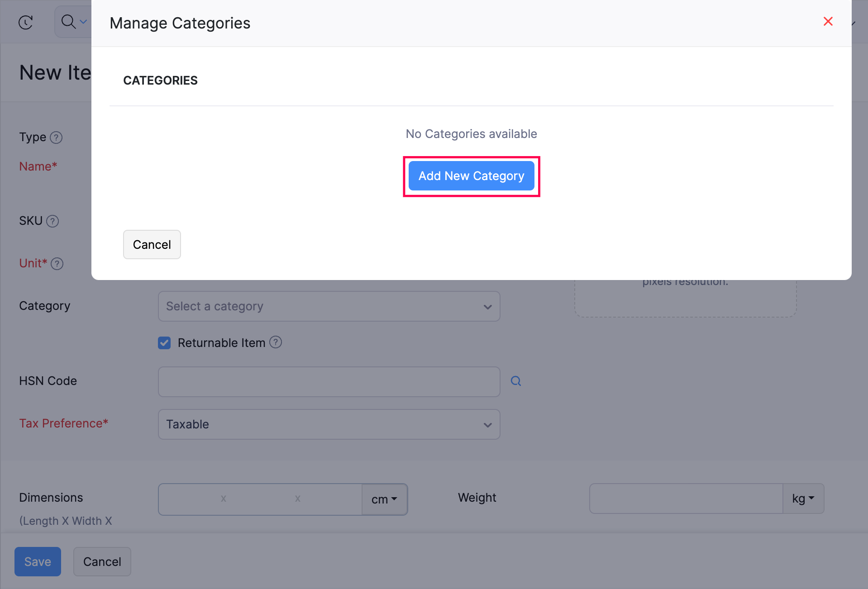The width and height of the screenshot is (868, 589).
Task: Change the dimensions unit cm dropdown
Action: [384, 499]
